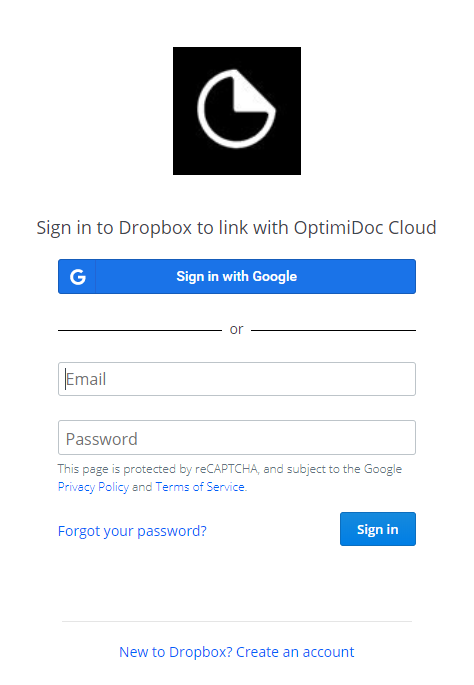Click the word Dropbox in the heading
Image resolution: width=474 pixels, height=685 pixels.
[155, 228]
